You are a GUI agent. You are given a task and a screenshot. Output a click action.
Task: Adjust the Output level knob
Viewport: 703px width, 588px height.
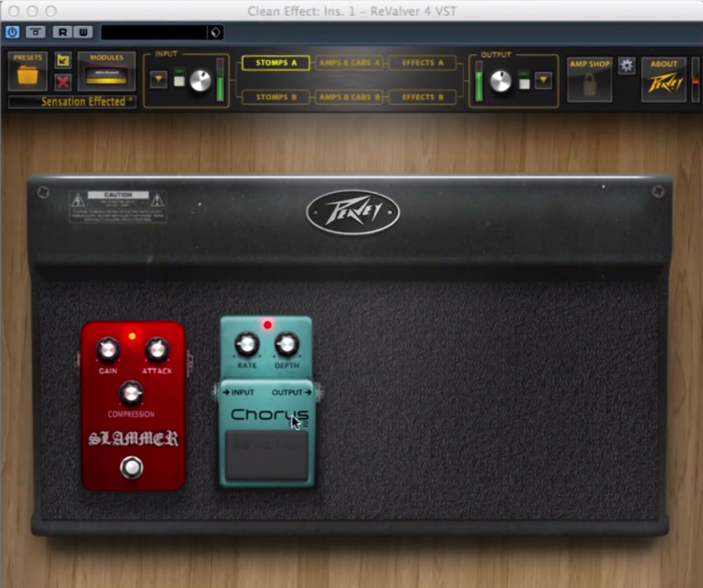point(500,82)
